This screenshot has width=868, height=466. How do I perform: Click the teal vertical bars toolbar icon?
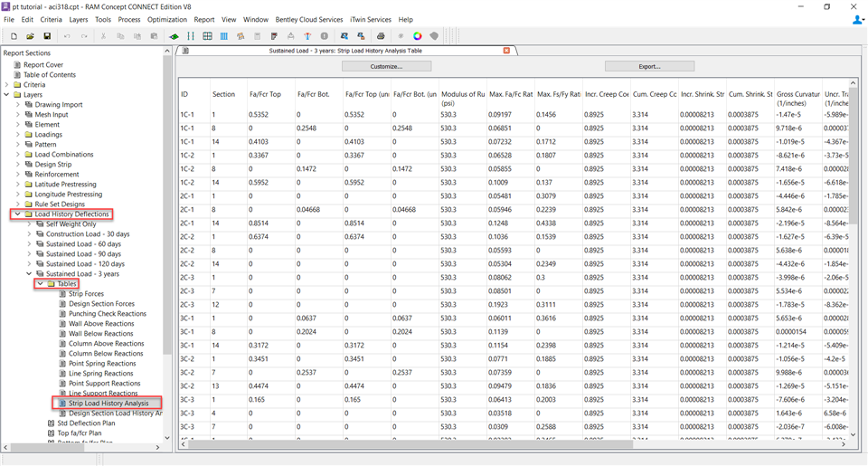point(191,36)
